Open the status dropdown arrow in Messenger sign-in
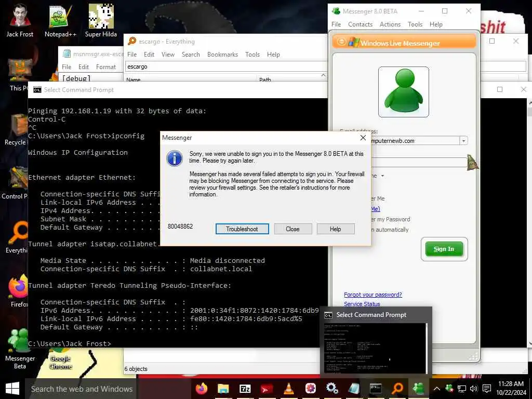Image resolution: width=532 pixels, height=399 pixels. point(382,176)
